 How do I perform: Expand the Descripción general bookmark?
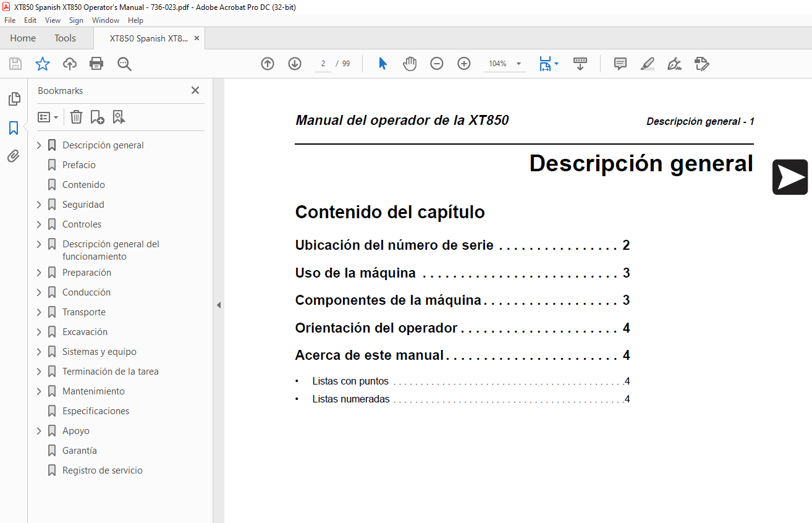coord(39,145)
